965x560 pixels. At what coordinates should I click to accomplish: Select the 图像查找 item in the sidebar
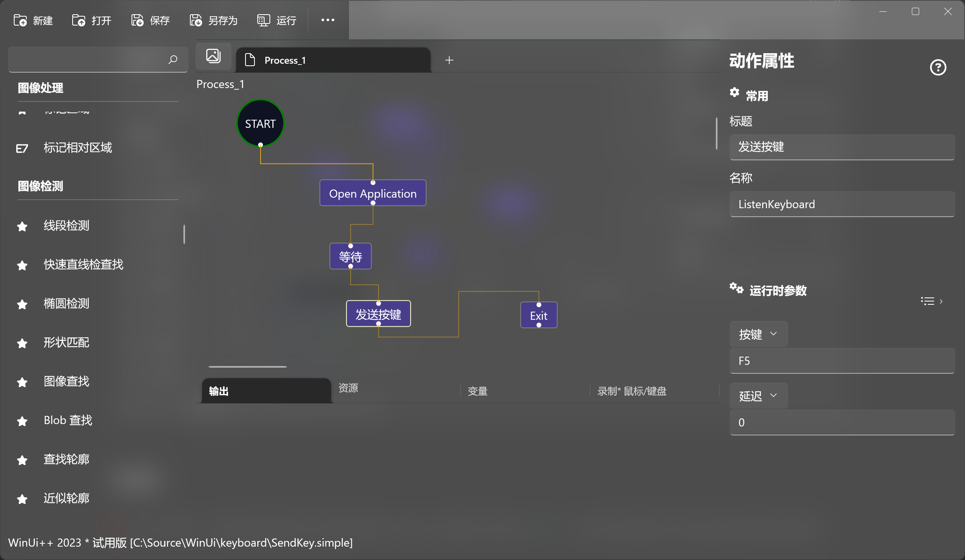(x=67, y=381)
